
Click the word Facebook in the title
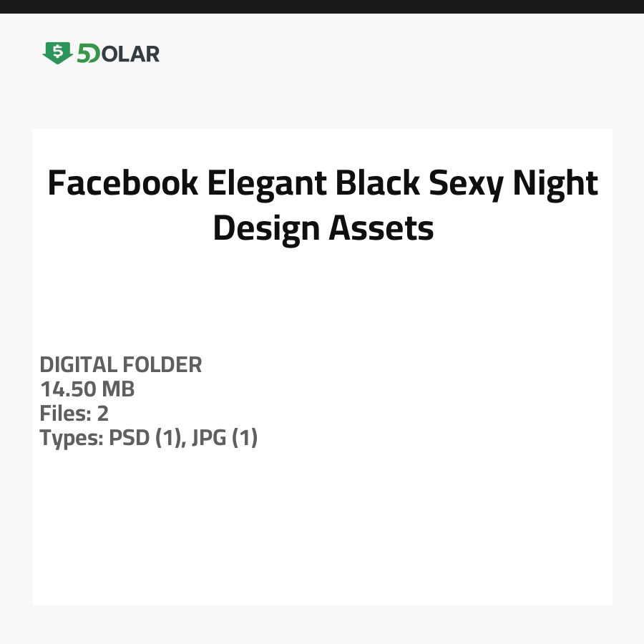pos(122,184)
